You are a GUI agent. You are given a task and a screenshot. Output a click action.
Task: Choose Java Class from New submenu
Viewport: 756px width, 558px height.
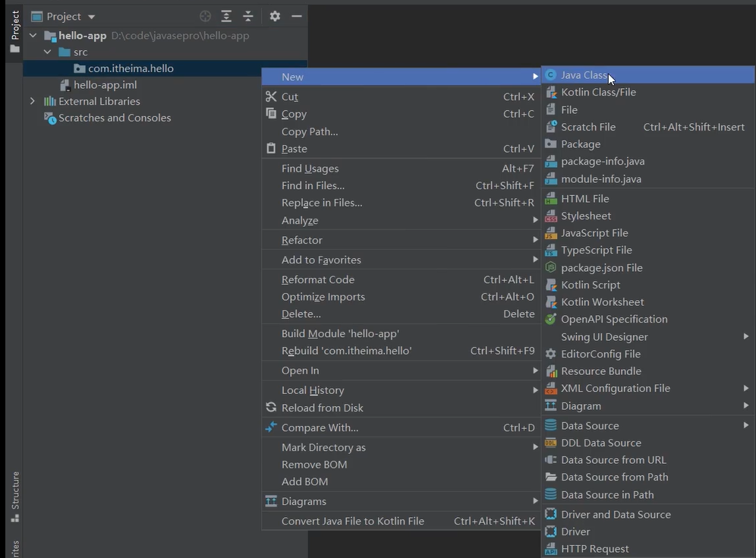tap(648, 74)
